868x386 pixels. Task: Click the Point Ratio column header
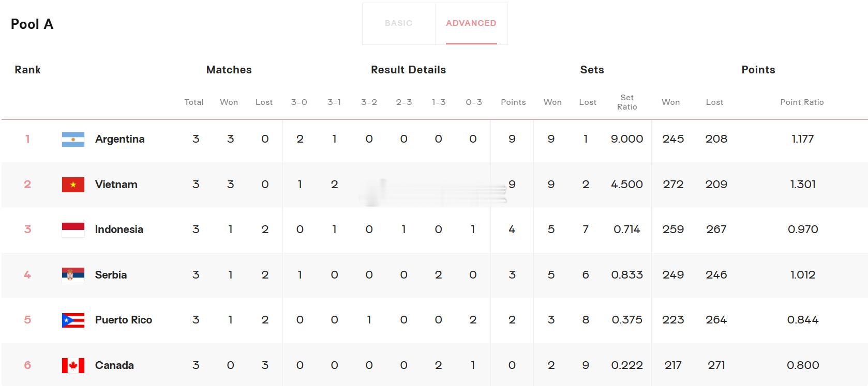tap(801, 102)
